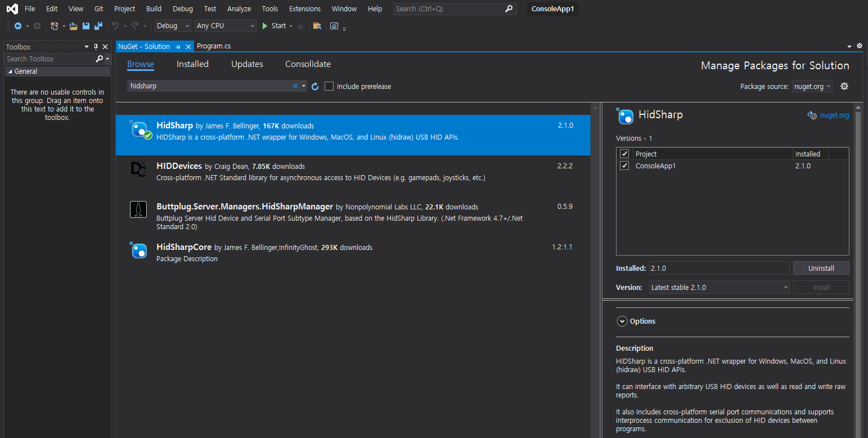Screen dimensions: 868x438
Task: Click the Visual Studio logo icon
Action: click(x=12, y=9)
